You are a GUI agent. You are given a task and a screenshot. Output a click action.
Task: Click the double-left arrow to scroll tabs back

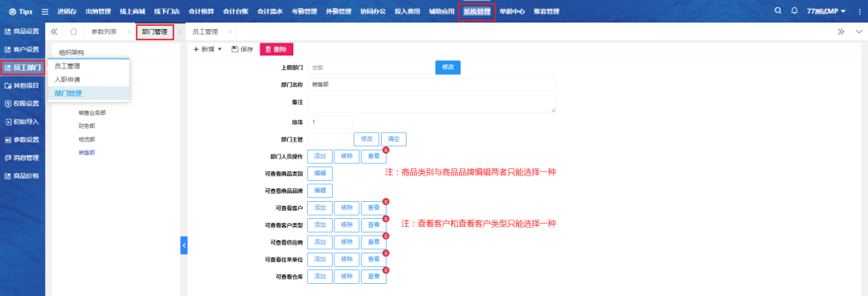pos(55,31)
